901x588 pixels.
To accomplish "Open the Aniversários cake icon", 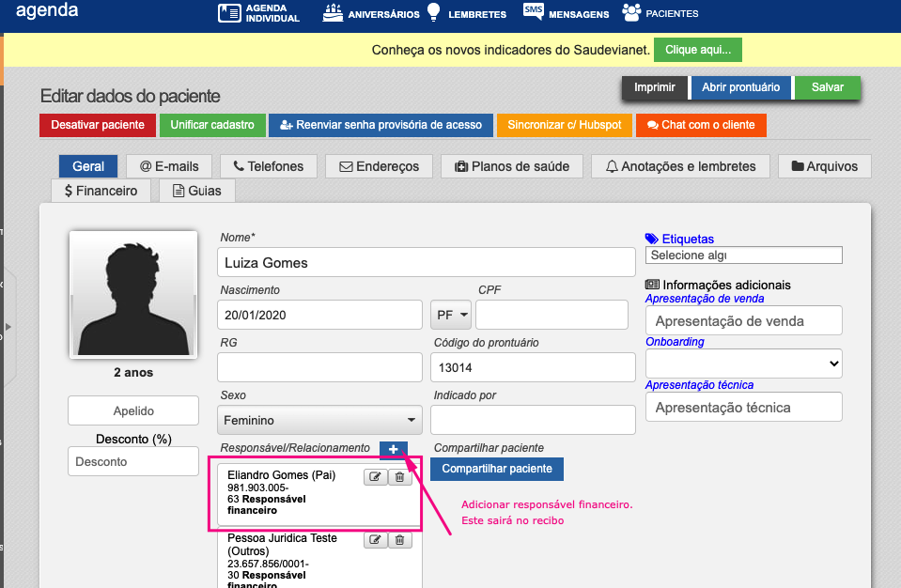I will (333, 12).
